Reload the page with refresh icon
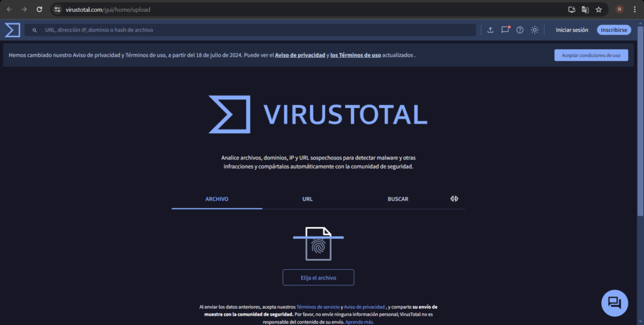This screenshot has height=325, width=644. click(x=40, y=9)
